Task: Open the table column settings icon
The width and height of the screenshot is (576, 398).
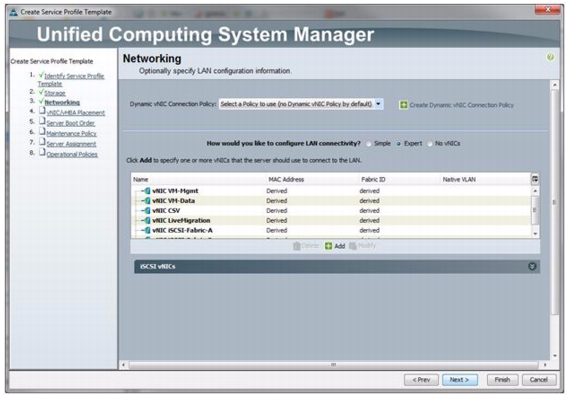Action: (x=535, y=179)
